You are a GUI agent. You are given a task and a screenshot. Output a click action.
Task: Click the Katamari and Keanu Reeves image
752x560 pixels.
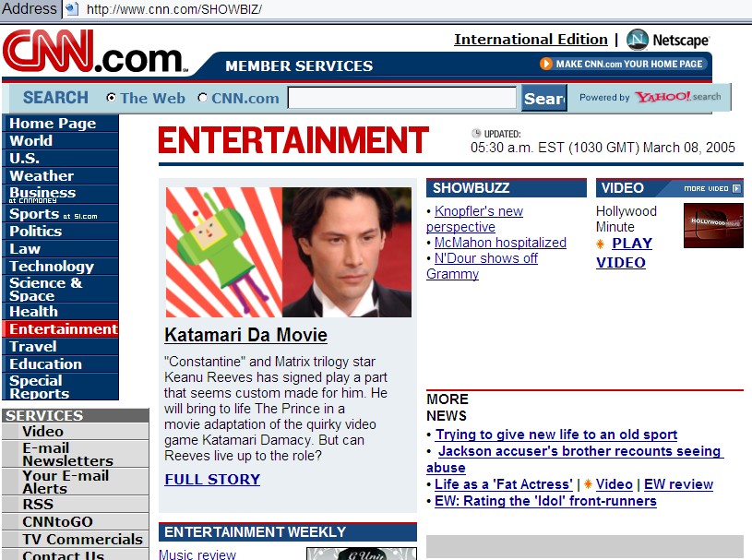coord(288,252)
